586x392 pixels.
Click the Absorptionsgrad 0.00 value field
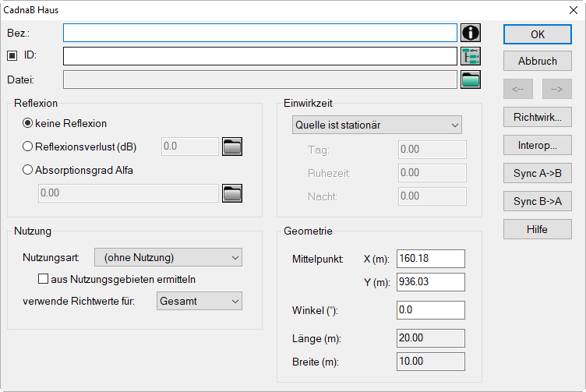pyautogui.click(x=128, y=193)
